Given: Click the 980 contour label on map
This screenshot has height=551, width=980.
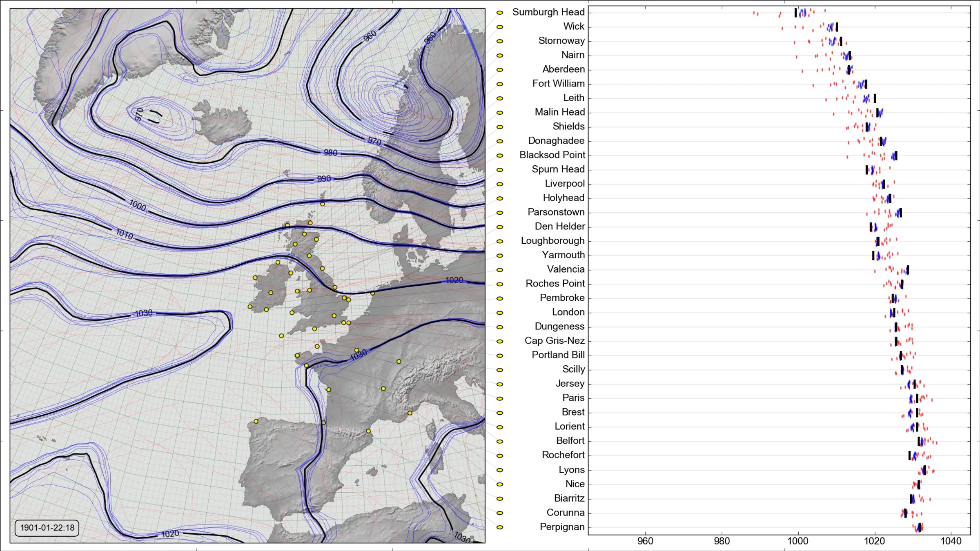Looking at the screenshot, I should pyautogui.click(x=330, y=153).
